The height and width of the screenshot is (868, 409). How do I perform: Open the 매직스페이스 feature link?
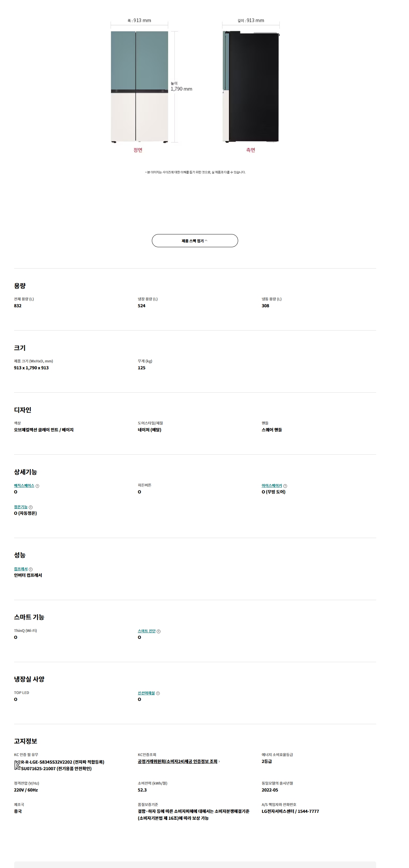pyautogui.click(x=24, y=486)
